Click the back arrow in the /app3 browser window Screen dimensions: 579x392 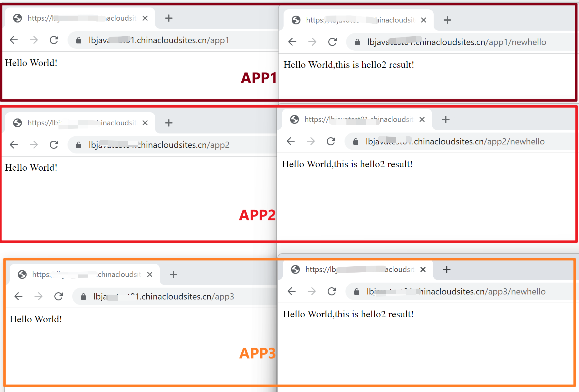coord(18,296)
